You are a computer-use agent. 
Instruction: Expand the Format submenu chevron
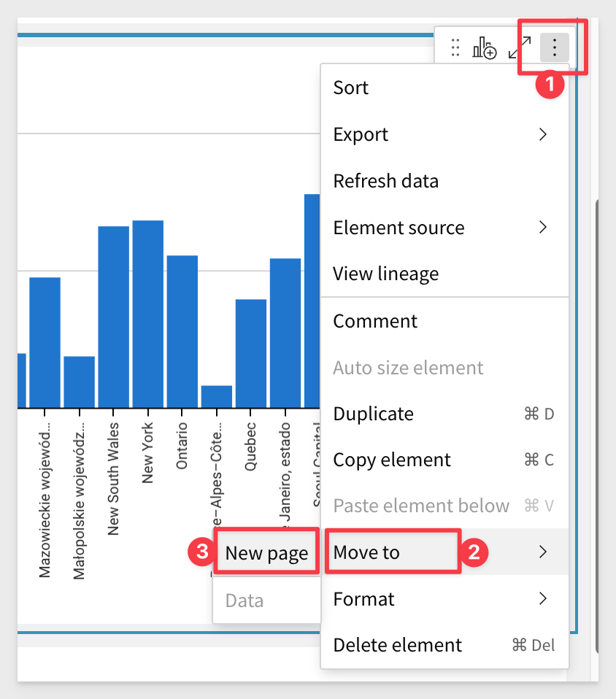(542, 599)
